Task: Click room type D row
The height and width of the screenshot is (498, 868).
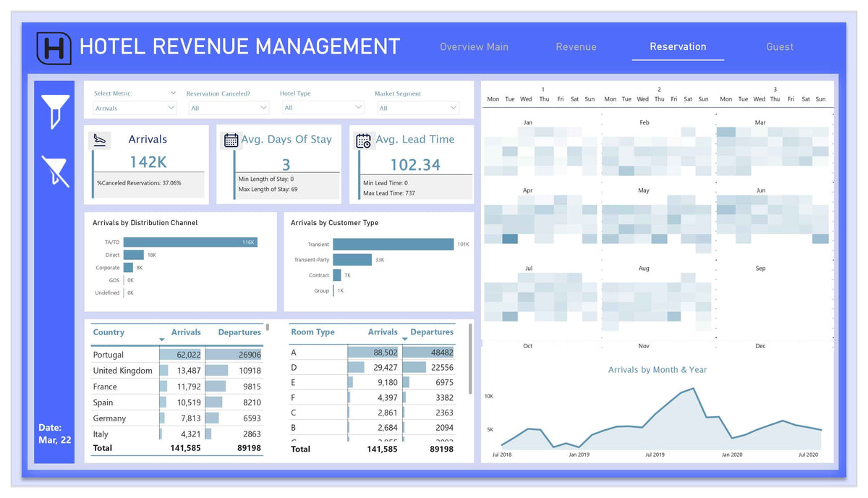Action: (x=373, y=368)
